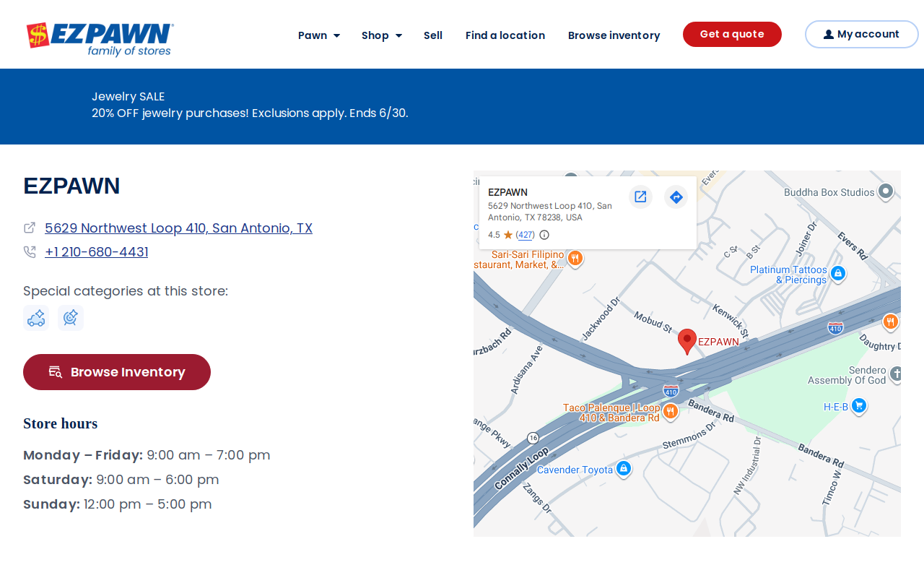The height and width of the screenshot is (578, 924).
Task: Click the Store hours heading
Action: (x=61, y=423)
